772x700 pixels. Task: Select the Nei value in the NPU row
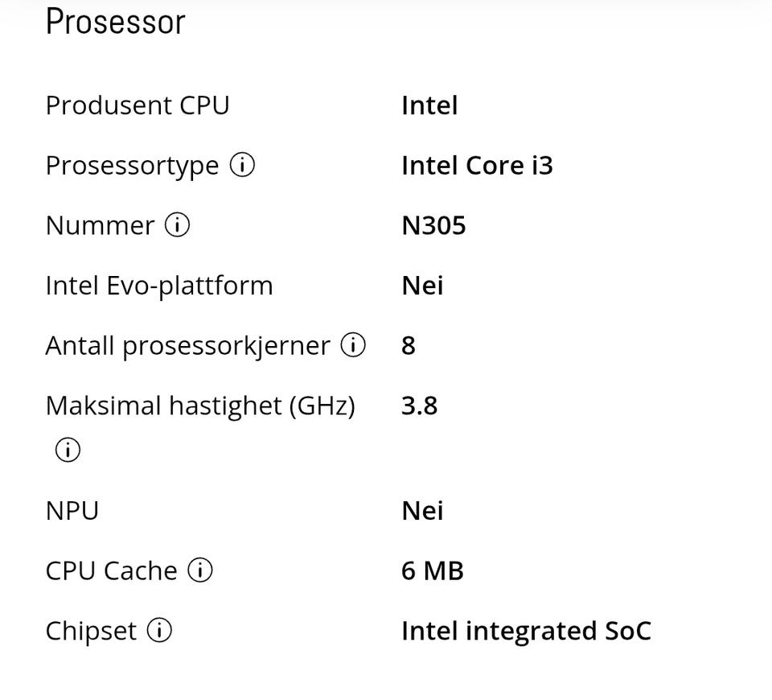tap(422, 511)
